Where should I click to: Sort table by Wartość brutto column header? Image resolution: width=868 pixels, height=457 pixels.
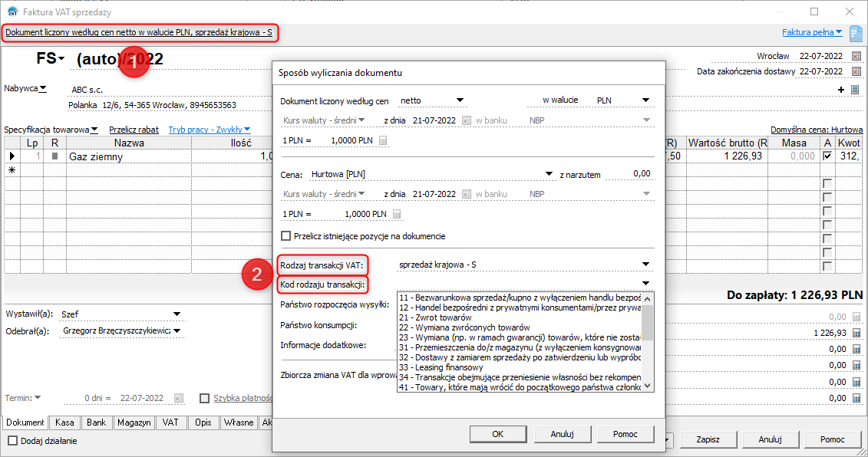(727, 143)
